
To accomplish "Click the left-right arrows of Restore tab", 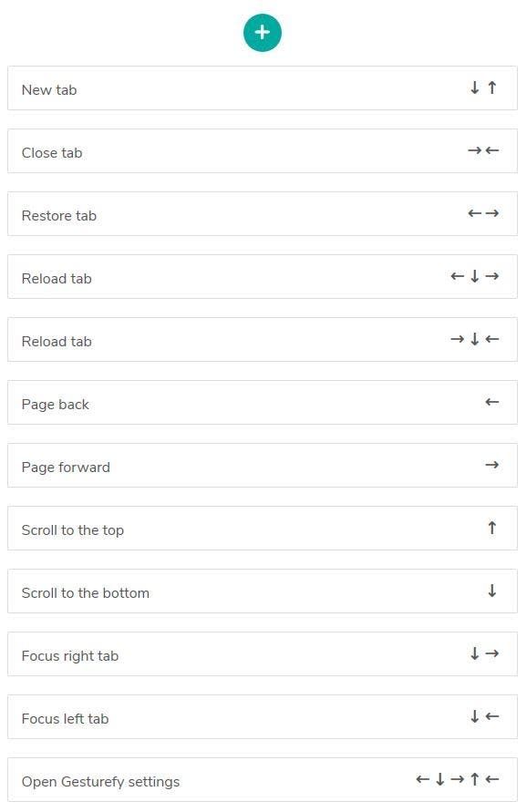I will [x=483, y=213].
